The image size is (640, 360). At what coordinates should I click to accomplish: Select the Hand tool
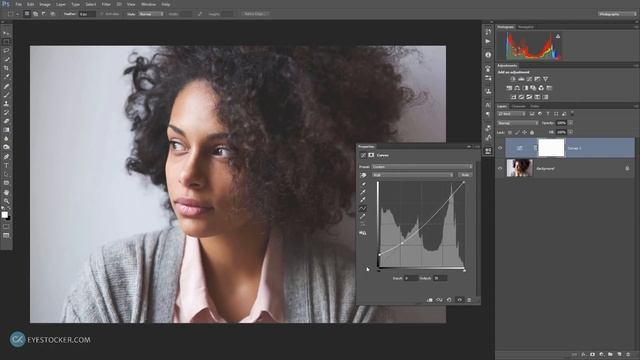coord(6,192)
